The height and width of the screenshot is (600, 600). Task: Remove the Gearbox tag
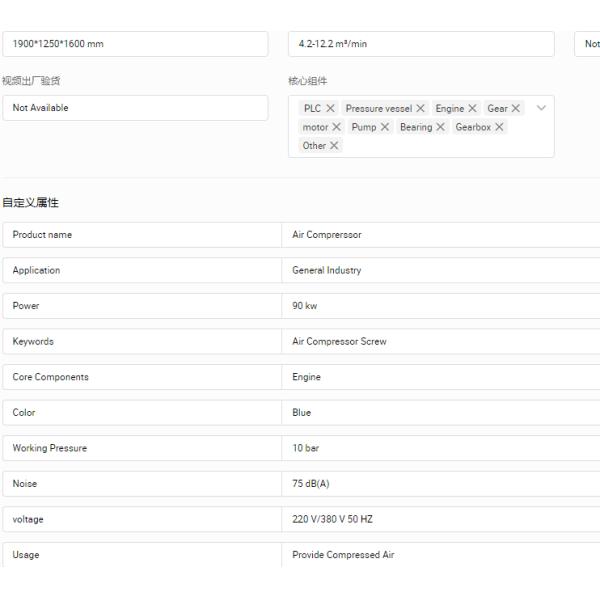[x=499, y=127]
